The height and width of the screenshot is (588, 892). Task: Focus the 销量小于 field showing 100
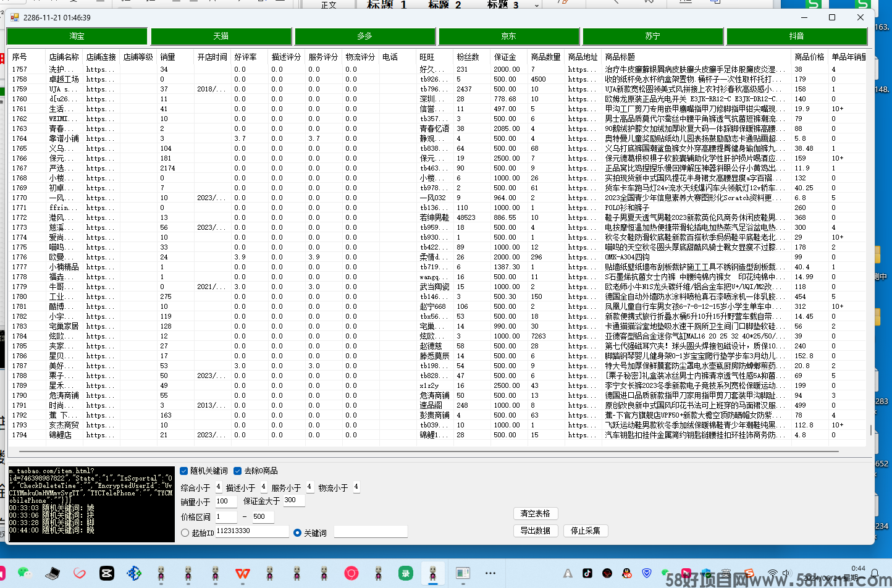(225, 501)
